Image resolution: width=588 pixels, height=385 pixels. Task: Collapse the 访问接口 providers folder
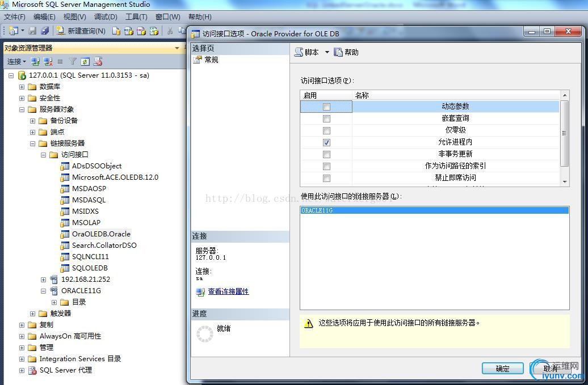coord(44,155)
